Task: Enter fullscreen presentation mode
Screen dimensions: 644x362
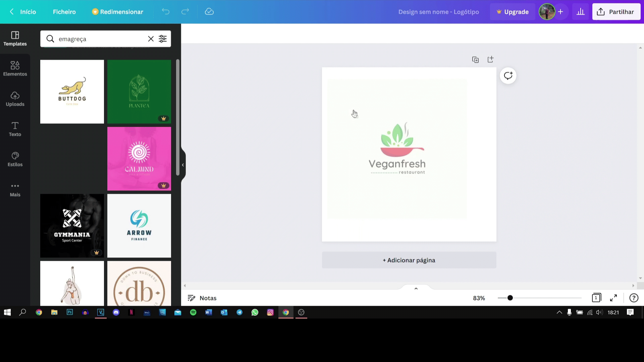Action: 613,298
